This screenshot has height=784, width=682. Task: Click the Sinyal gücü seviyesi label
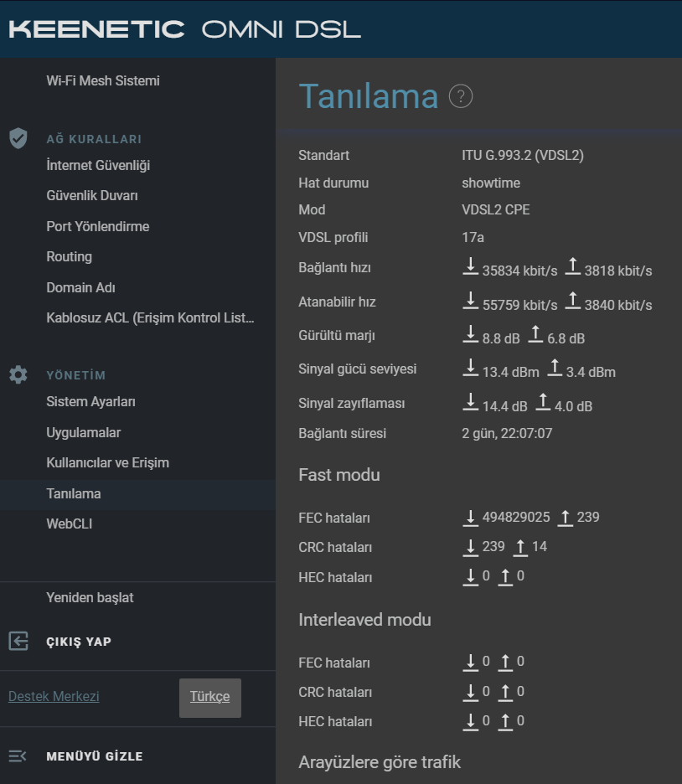click(x=358, y=369)
